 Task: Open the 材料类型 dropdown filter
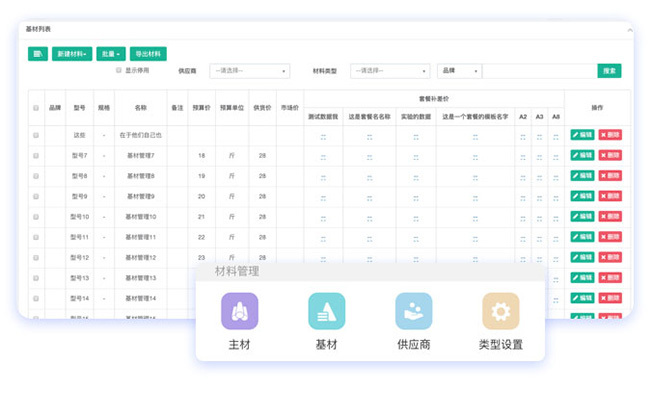391,71
